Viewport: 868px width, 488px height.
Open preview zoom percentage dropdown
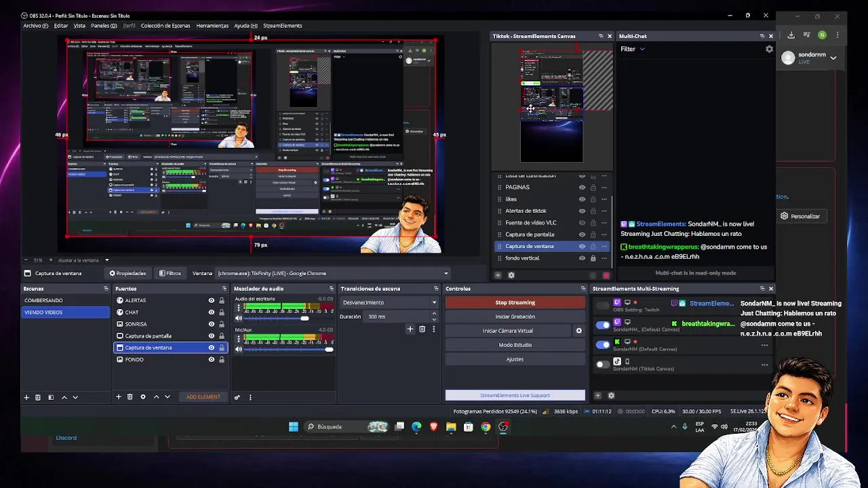(39, 260)
